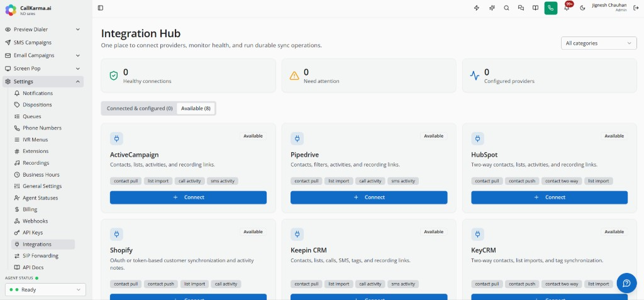The width and height of the screenshot is (644, 300).
Task: Click ActiveCampaign's contact pull tag
Action: click(126, 181)
